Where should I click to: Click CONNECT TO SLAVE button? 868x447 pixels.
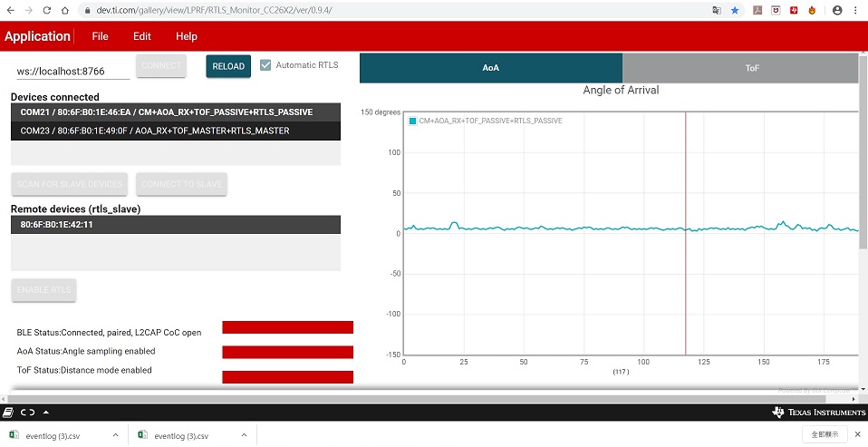click(181, 184)
